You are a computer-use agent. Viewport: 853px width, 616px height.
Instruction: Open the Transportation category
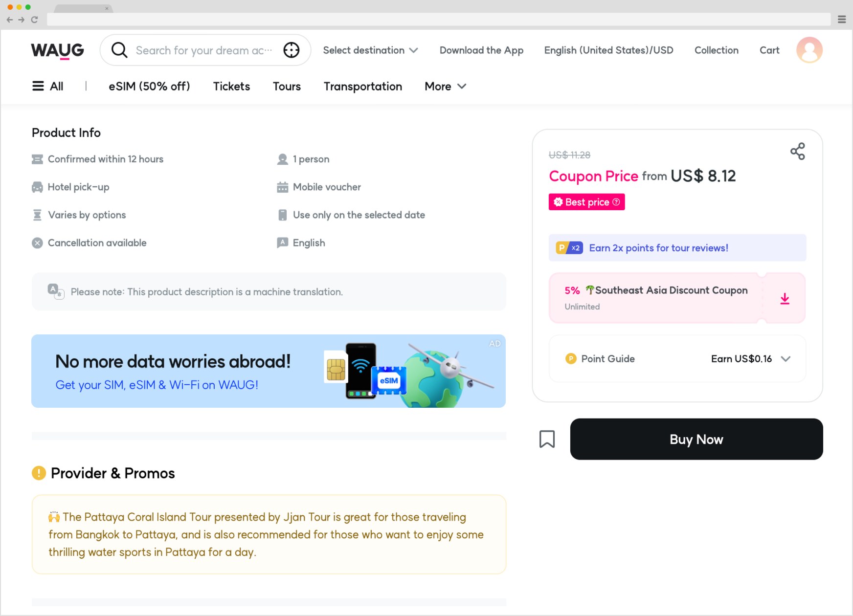click(363, 87)
